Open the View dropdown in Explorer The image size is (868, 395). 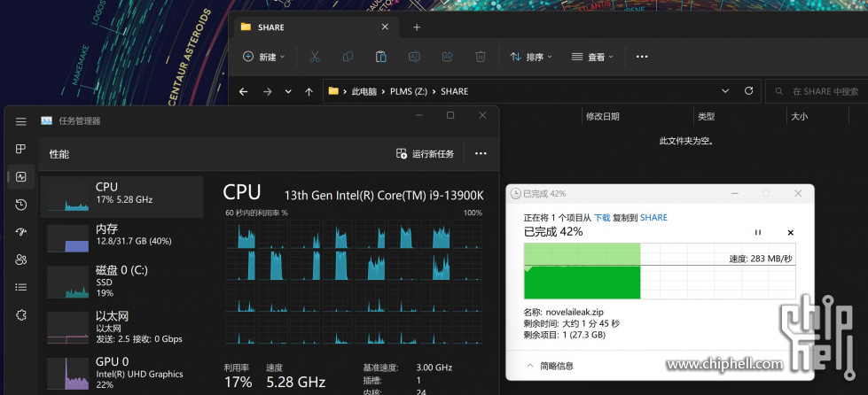592,57
